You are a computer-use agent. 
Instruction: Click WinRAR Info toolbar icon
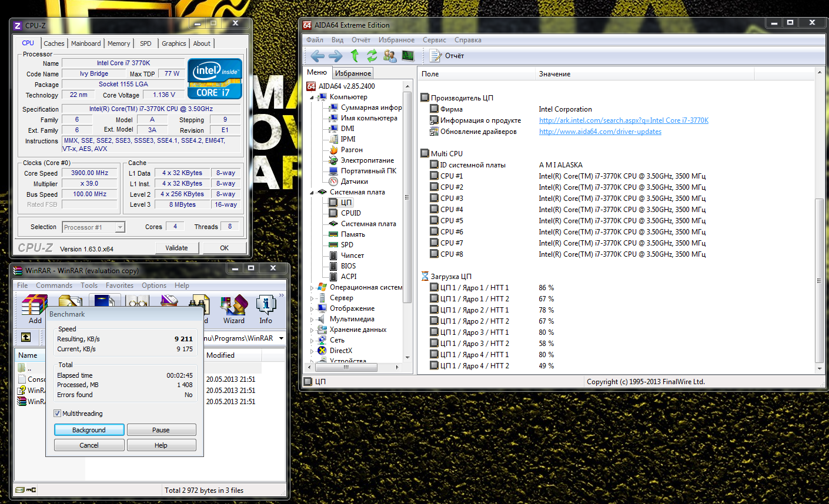click(x=266, y=310)
